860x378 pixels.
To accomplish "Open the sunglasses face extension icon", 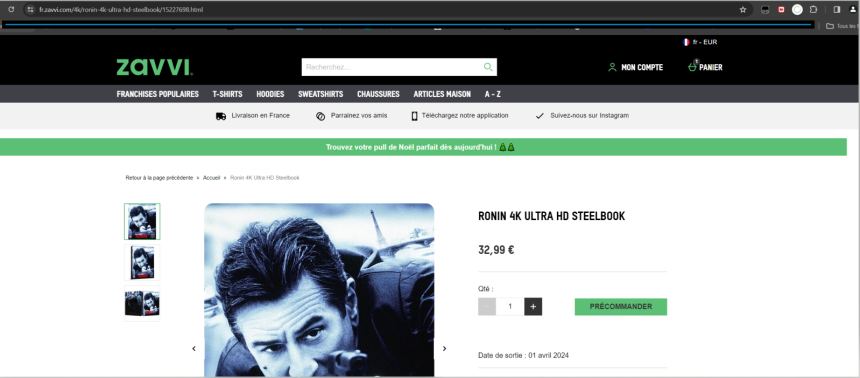I will (x=765, y=9).
